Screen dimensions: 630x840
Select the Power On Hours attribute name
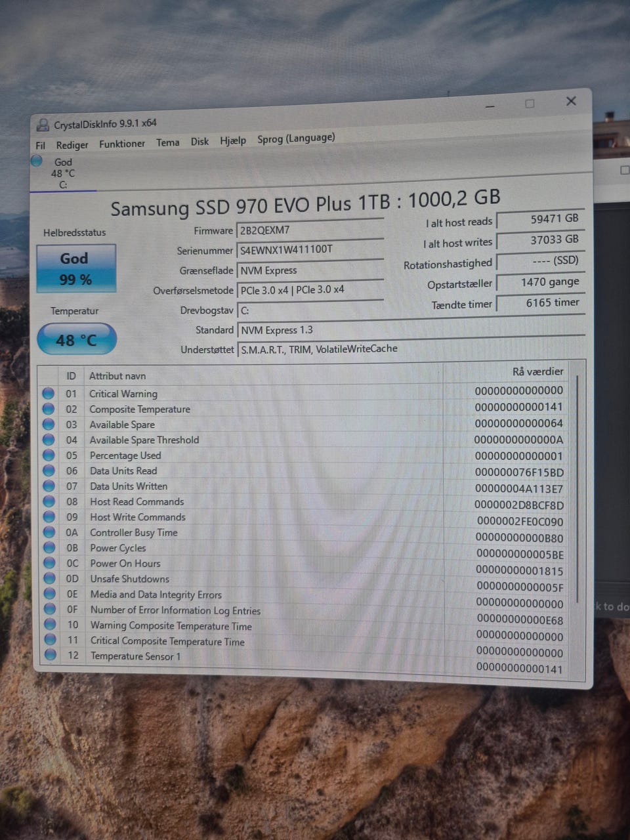(x=125, y=563)
